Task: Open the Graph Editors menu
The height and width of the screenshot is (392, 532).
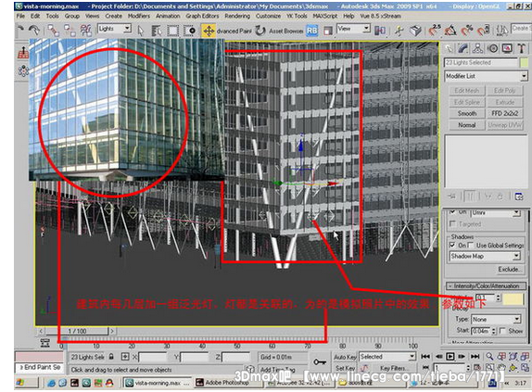Action: tap(202, 16)
